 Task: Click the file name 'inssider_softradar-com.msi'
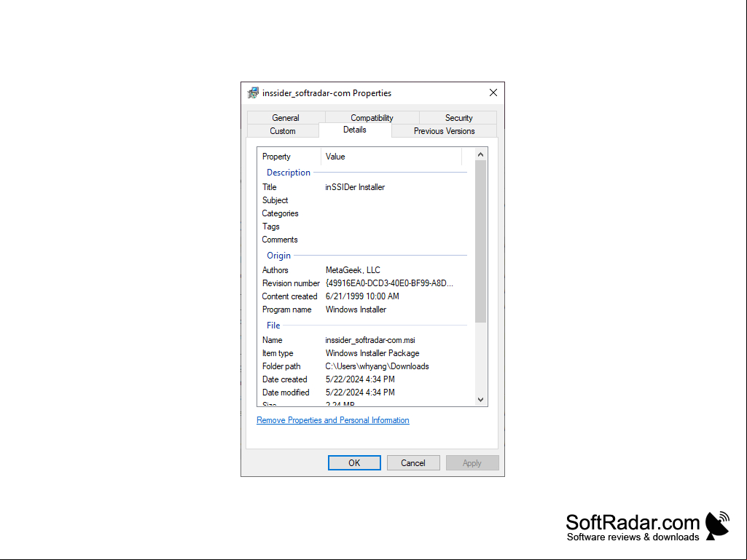(x=370, y=340)
